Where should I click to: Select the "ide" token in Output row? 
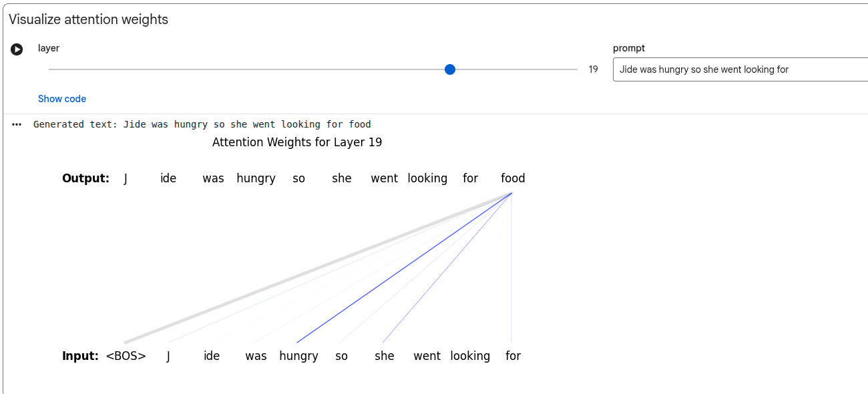click(168, 178)
